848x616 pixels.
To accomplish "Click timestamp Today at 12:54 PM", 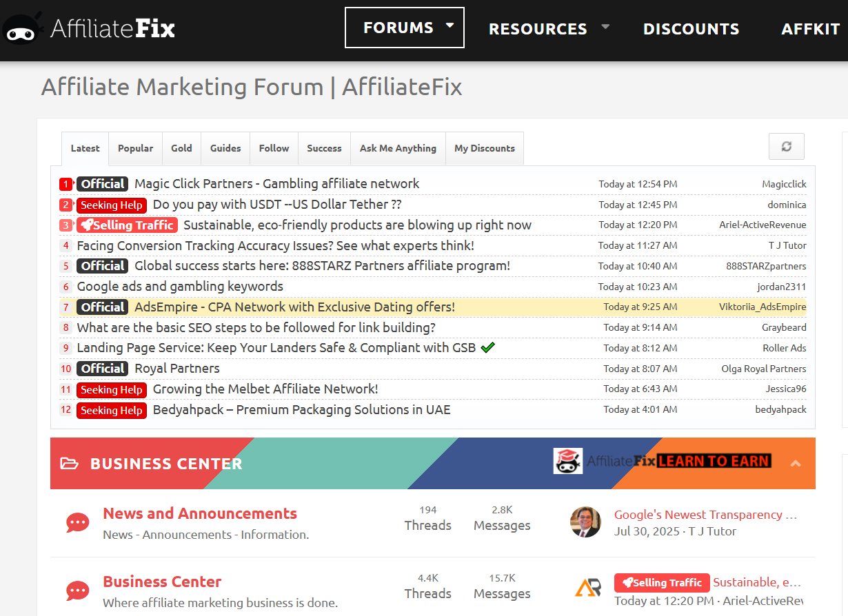I will click(x=638, y=184).
